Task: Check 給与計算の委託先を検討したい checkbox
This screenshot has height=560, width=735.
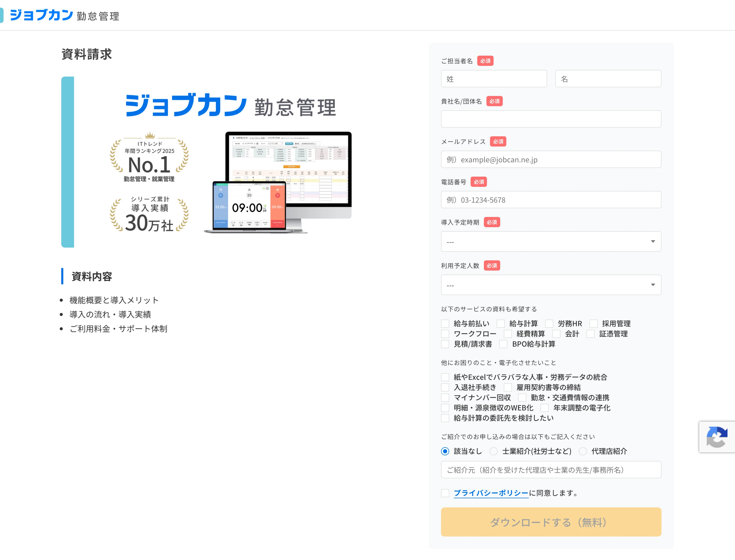Action: [x=445, y=418]
